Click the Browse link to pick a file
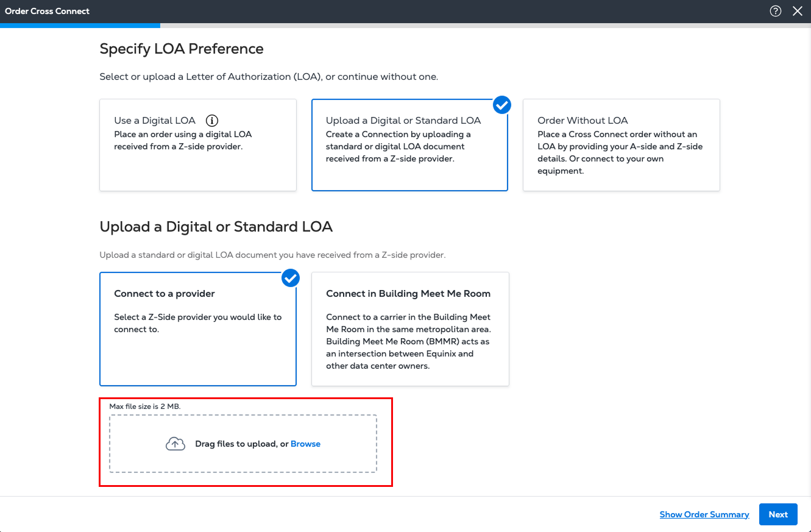The height and width of the screenshot is (532, 811). [x=305, y=444]
